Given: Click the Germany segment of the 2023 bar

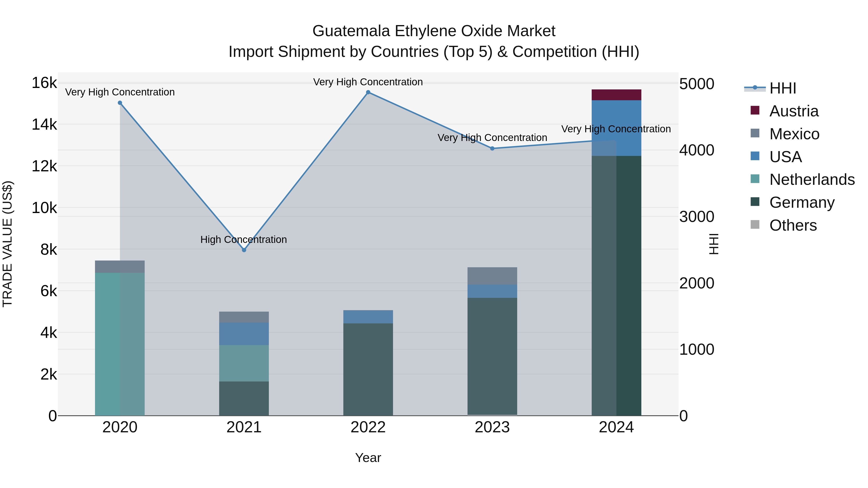Looking at the screenshot, I should point(492,356).
